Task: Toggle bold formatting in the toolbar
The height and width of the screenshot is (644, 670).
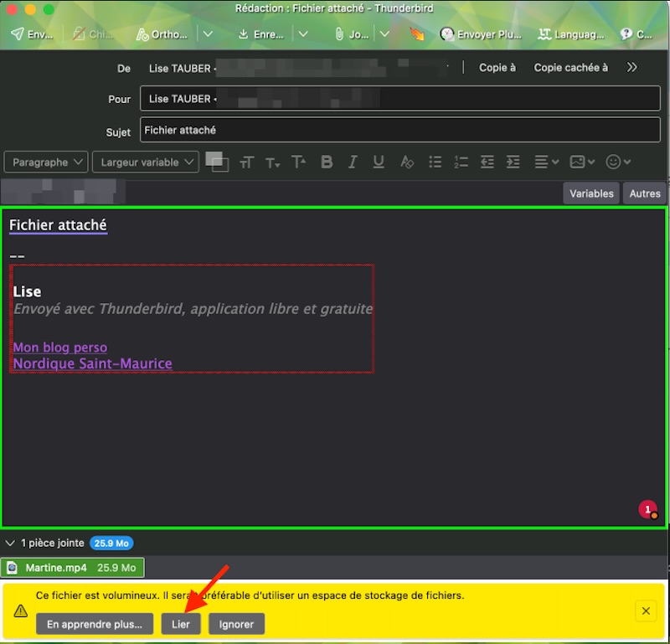Action: [x=327, y=162]
